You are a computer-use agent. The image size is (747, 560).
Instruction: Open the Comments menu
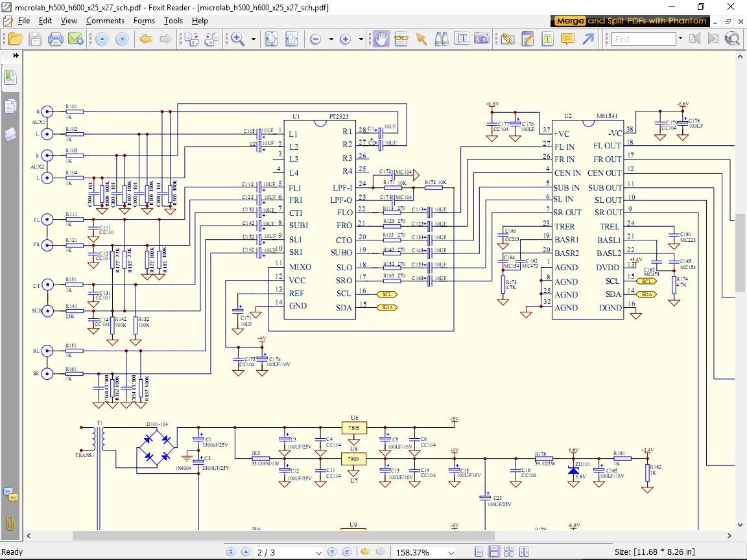(x=105, y=21)
